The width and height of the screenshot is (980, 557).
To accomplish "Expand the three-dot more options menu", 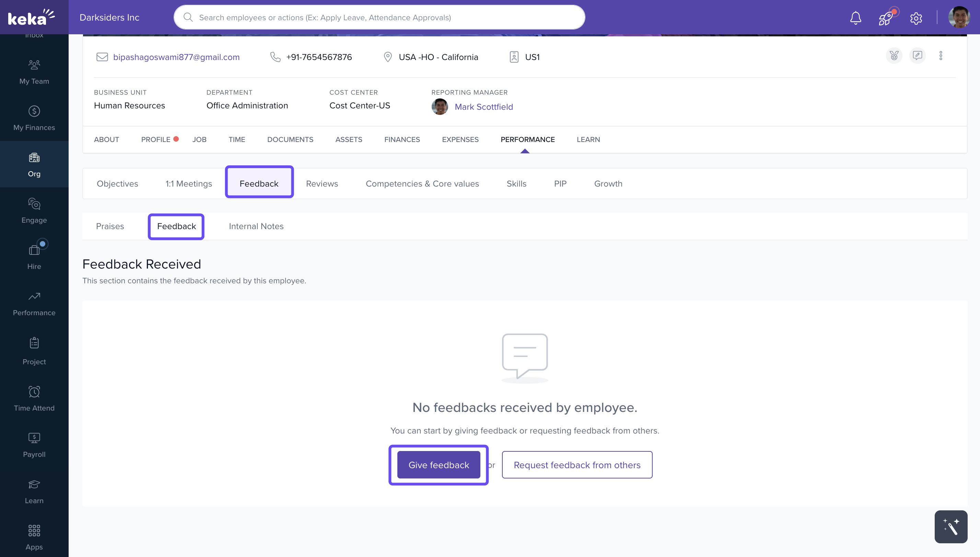I will click(x=941, y=56).
